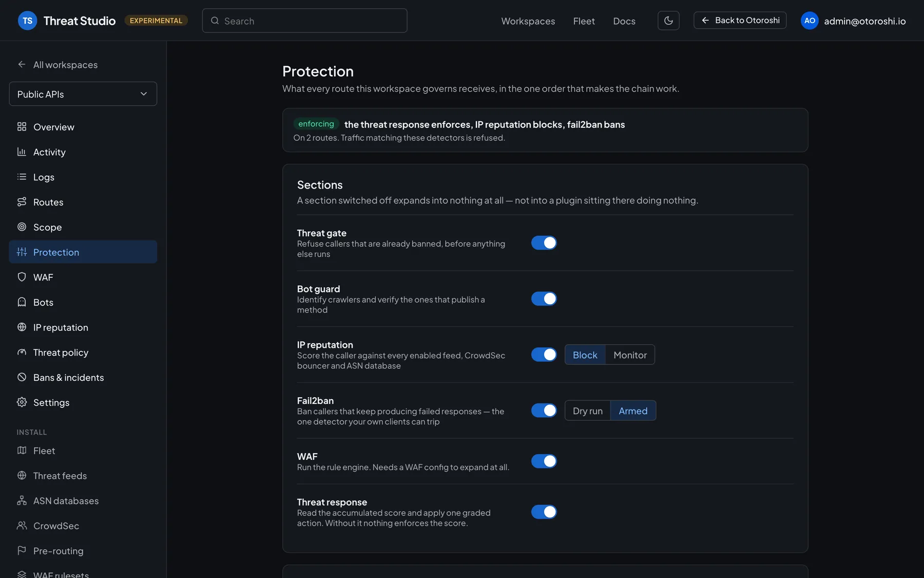Click the admin@otoroshi.io account label
924x578 pixels.
click(x=865, y=21)
